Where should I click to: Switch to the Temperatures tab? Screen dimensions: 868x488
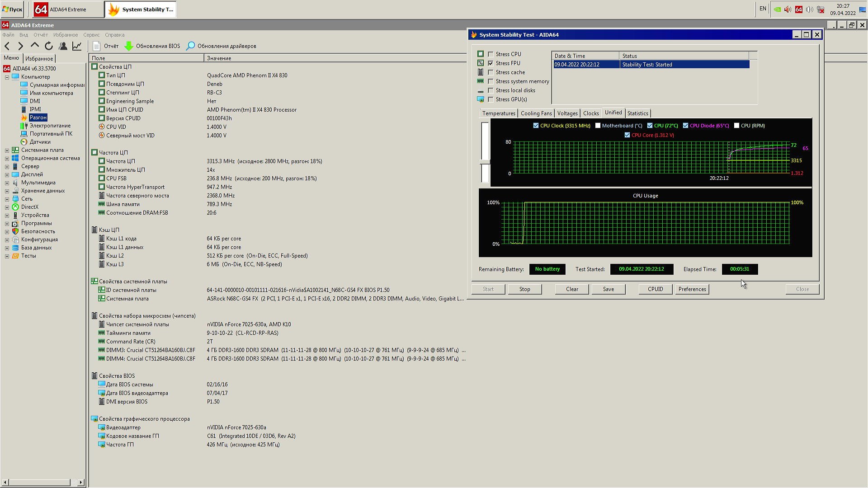point(498,113)
